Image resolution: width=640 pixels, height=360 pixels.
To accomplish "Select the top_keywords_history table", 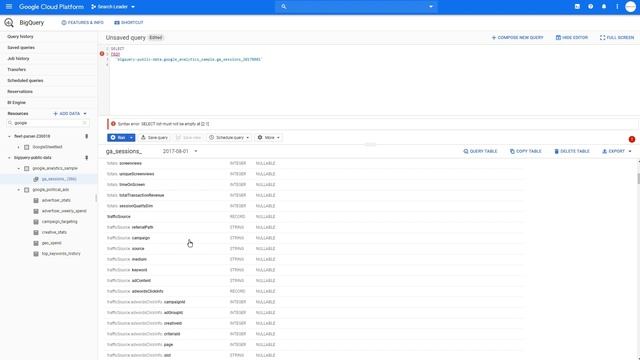I will click(61, 253).
